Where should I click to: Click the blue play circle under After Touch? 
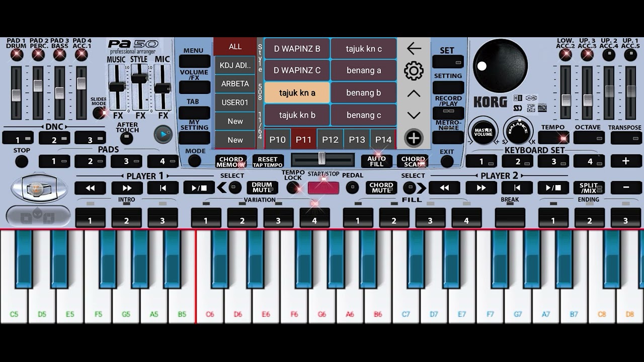click(163, 134)
